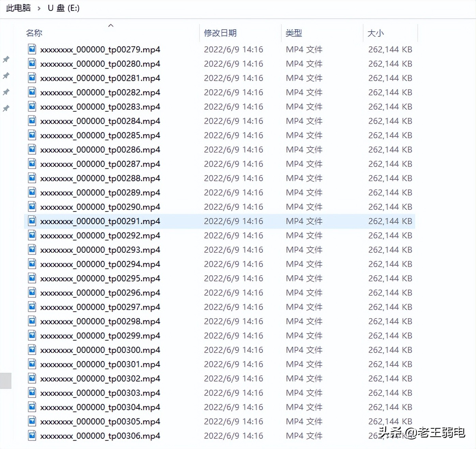
Task: Click the file icon next to tp00285.mp4
Action: click(x=32, y=135)
